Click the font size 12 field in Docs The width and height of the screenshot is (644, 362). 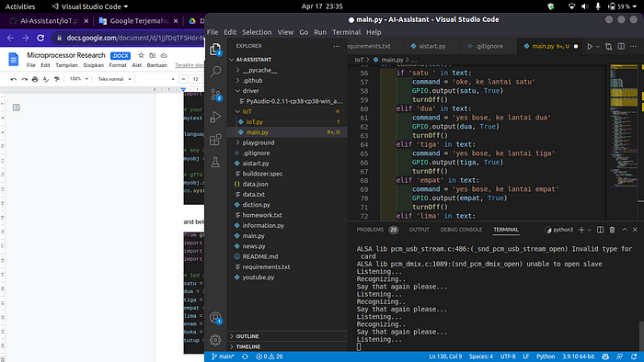195,79
